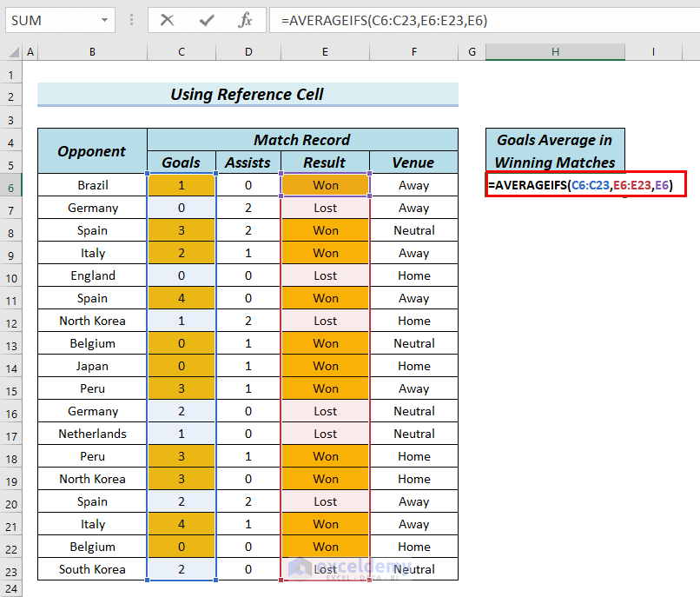Select goals value in South Korea row
This screenshot has width=700, height=597.
pos(182,569)
